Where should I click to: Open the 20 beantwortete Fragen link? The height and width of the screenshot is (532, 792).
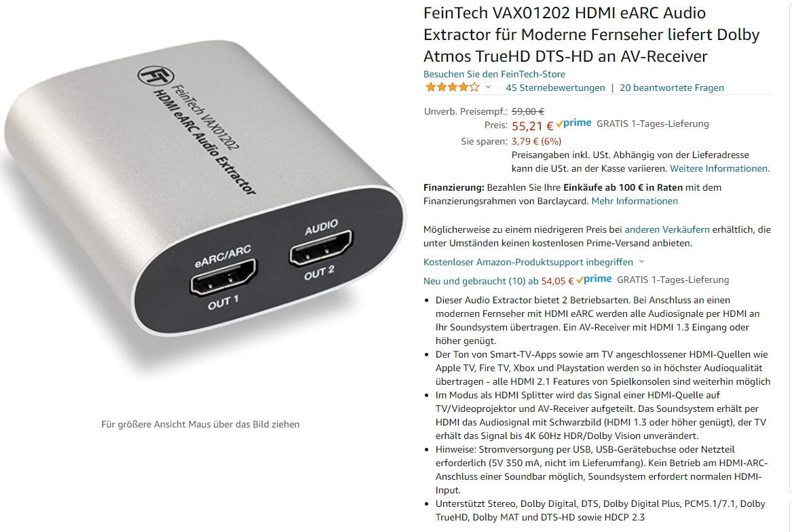(x=672, y=88)
